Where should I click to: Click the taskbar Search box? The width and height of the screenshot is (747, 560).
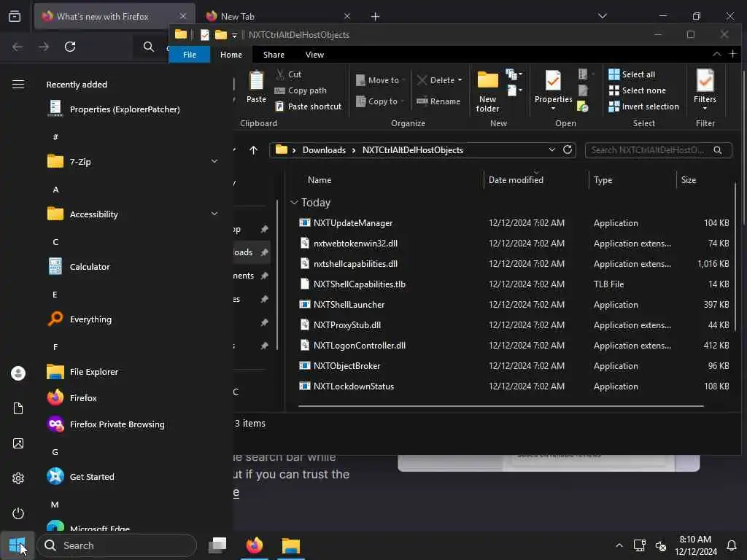(117, 545)
